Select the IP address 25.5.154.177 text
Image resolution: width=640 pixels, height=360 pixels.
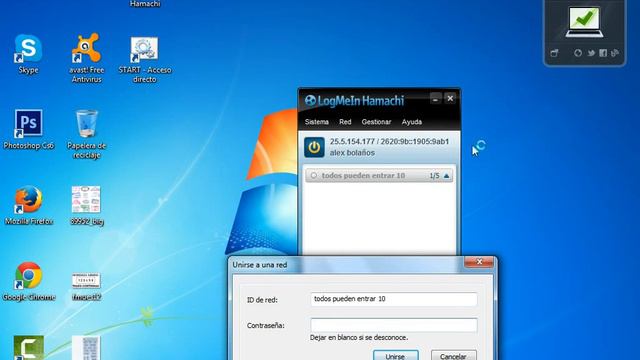point(352,142)
